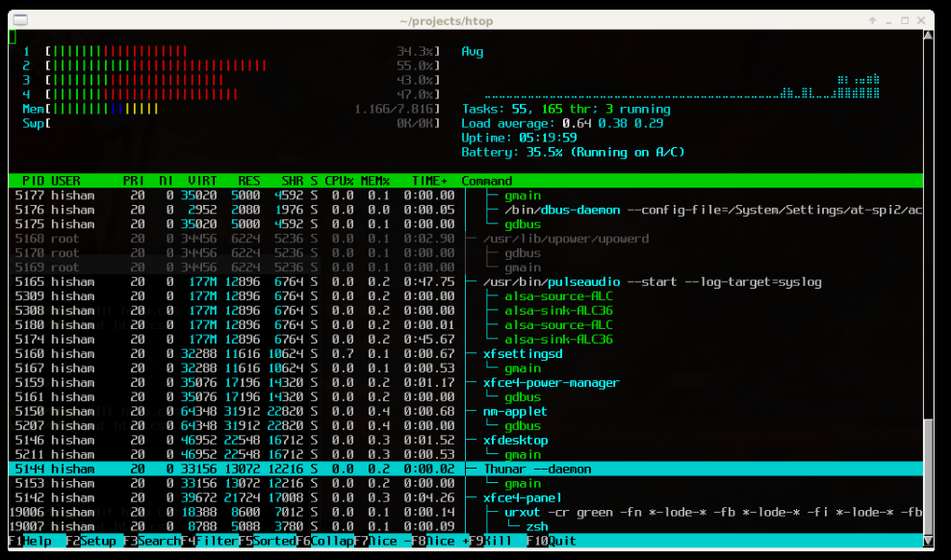This screenshot has width=951, height=560.
Task: Click the scrollbar up arrow
Action: click(928, 36)
